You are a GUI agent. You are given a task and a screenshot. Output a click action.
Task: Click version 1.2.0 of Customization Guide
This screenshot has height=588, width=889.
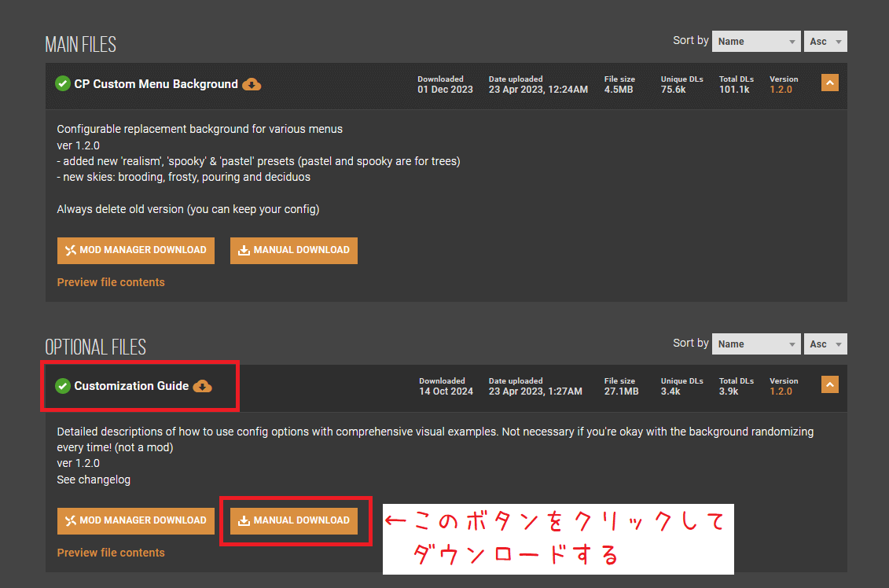(781, 391)
